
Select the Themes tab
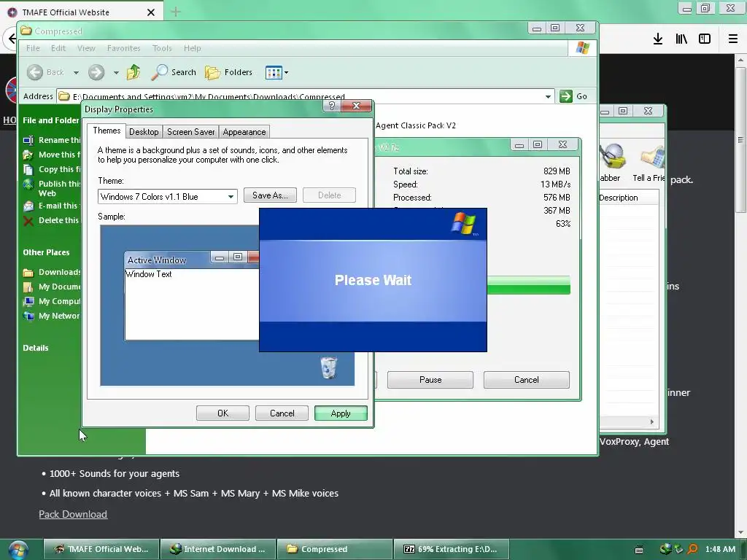pyautogui.click(x=107, y=131)
